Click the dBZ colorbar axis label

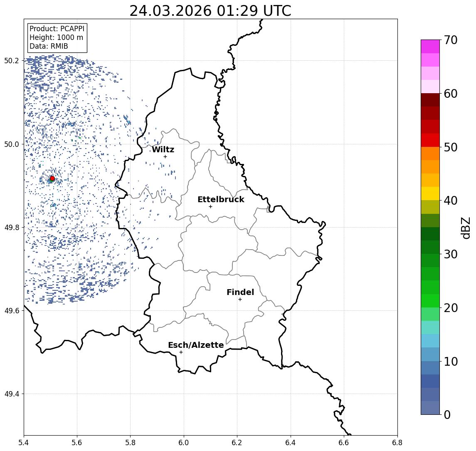point(465,228)
